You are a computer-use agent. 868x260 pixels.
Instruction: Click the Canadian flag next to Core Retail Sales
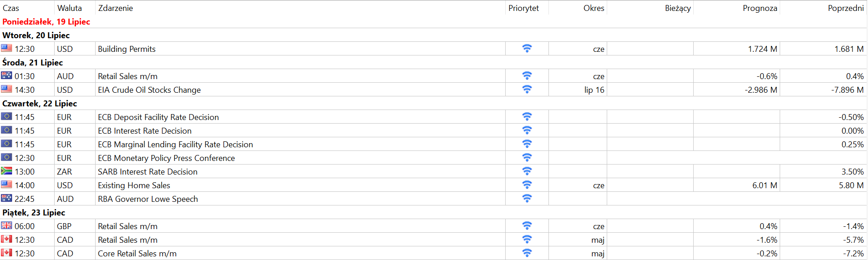(x=6, y=253)
